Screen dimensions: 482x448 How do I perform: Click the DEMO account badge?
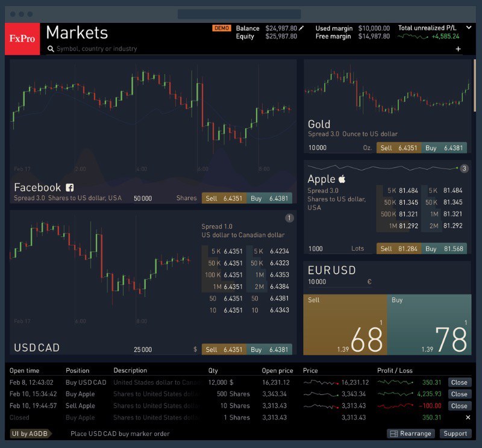(x=221, y=28)
